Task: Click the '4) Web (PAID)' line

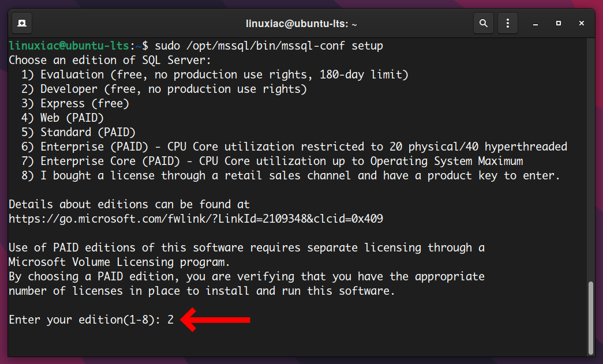Action: click(x=63, y=118)
